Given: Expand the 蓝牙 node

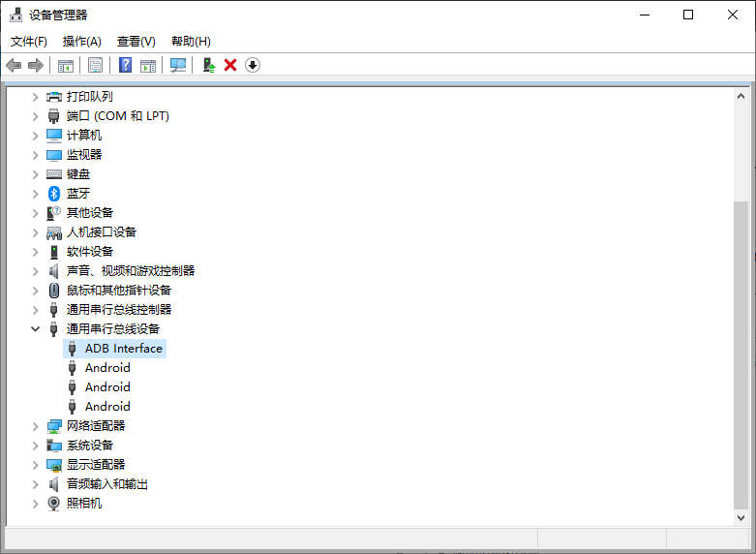Looking at the screenshot, I should 35,194.
